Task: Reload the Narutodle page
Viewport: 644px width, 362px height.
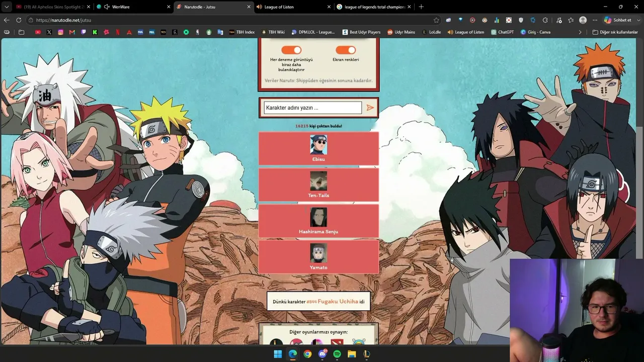Action: (x=19, y=20)
